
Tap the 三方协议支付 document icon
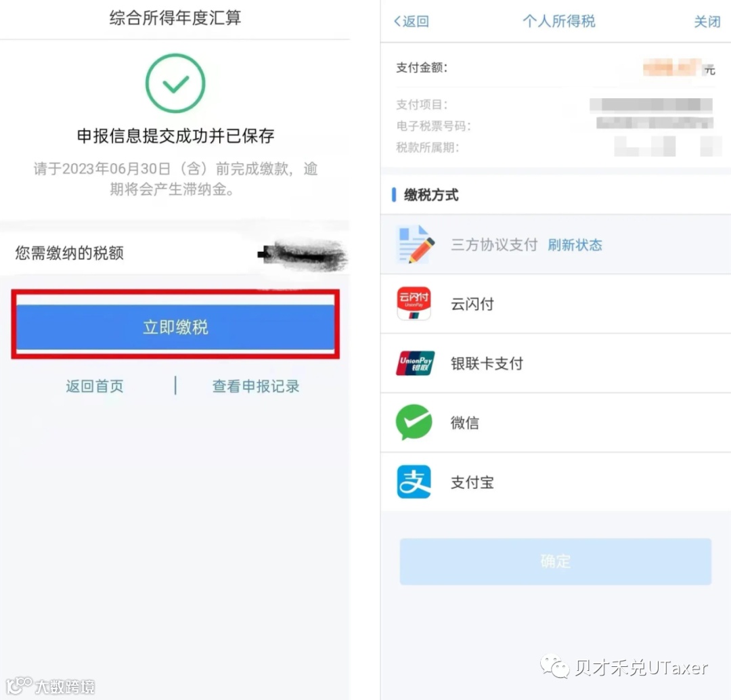click(416, 244)
